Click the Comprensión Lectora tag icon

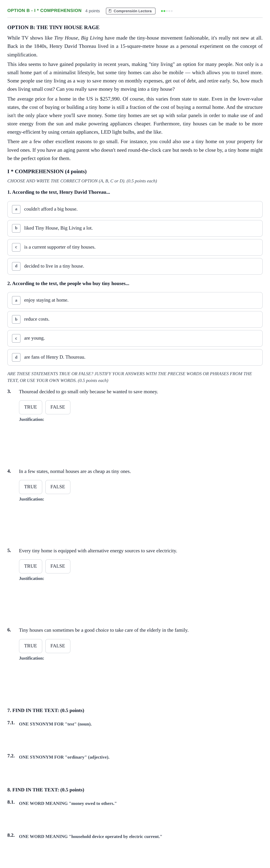point(110,11)
